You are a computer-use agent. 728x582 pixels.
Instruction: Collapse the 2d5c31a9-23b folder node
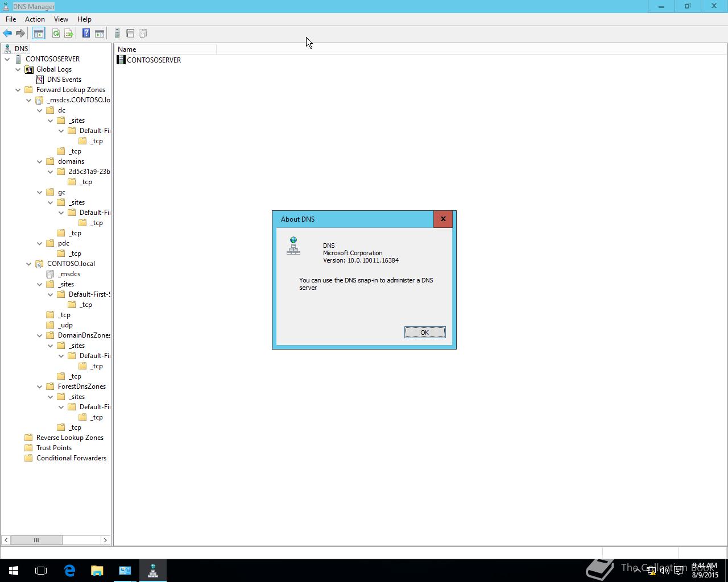[x=51, y=172]
